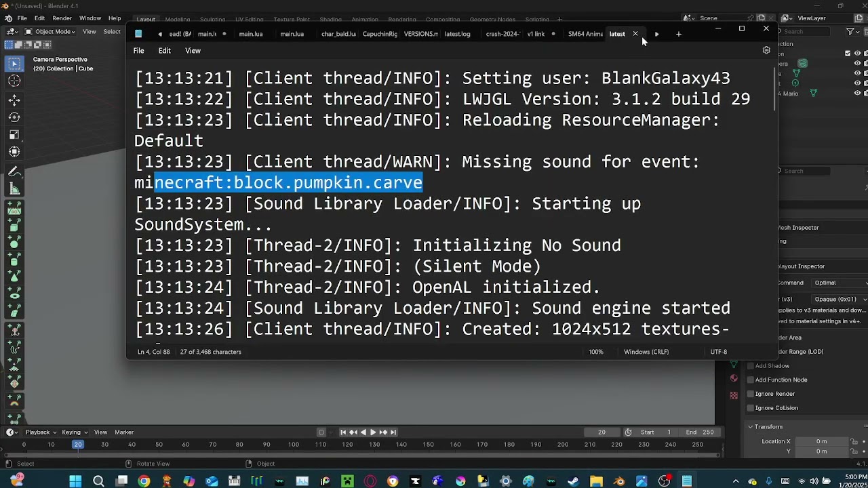Open the Keying dropdown in timeline

click(x=74, y=432)
